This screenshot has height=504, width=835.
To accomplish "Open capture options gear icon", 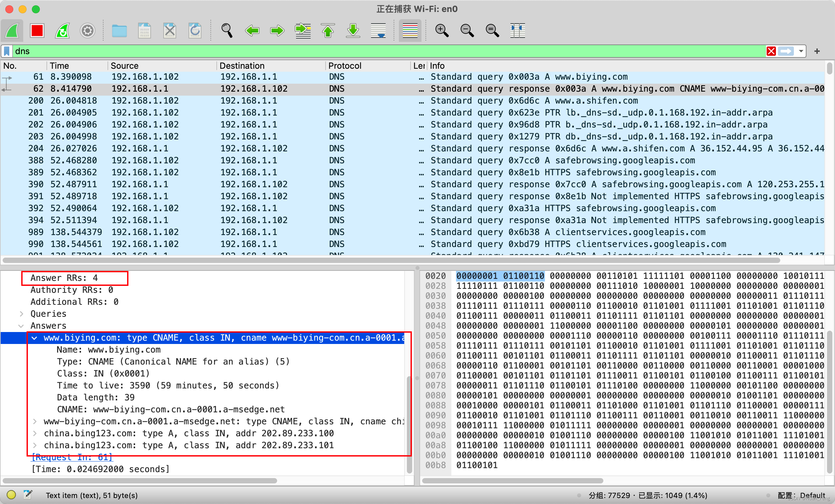I will (87, 31).
